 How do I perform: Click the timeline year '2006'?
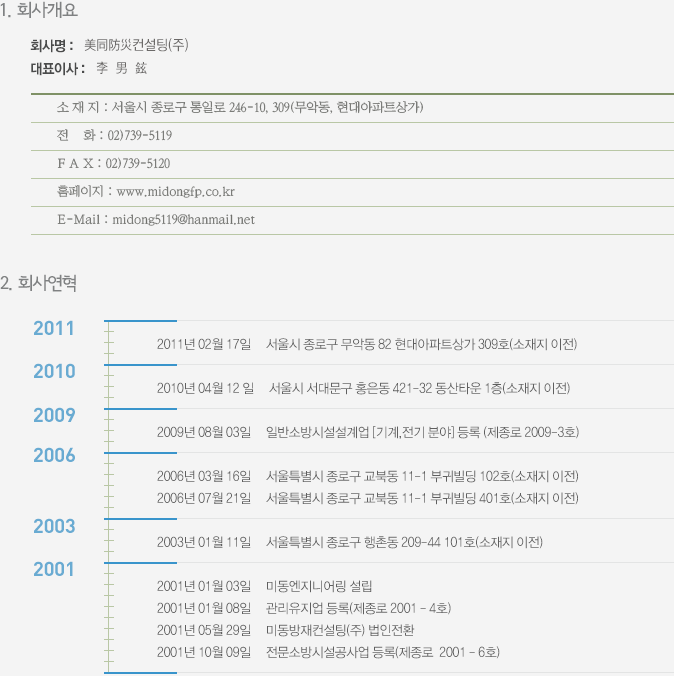(54, 455)
